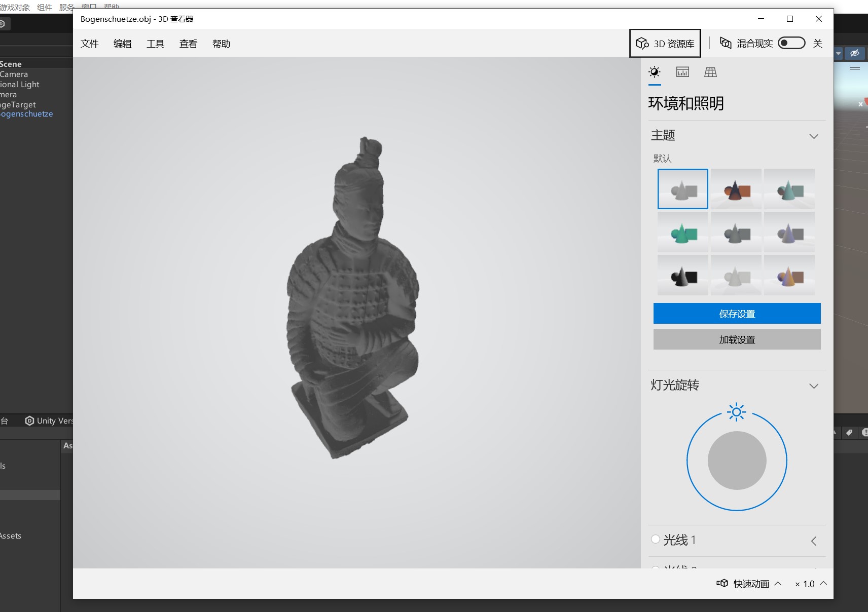
Task: Select Directional Light in Unity hierarchy
Action: coord(20,84)
